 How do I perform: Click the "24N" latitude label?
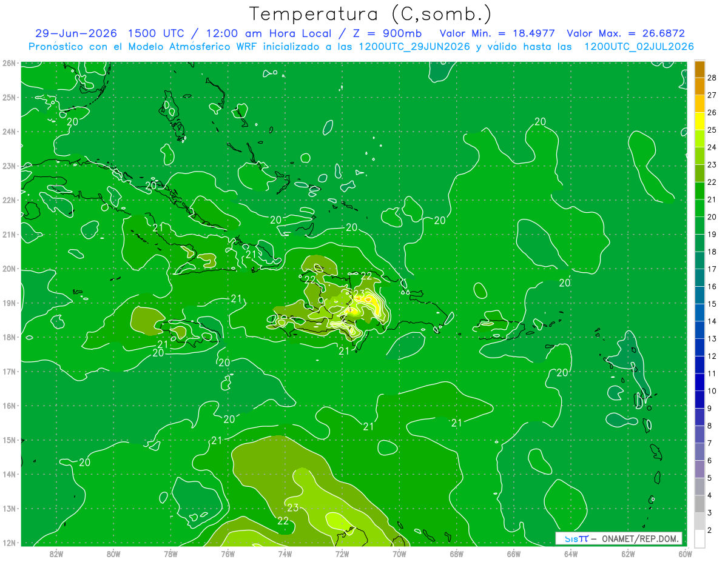click(x=8, y=132)
